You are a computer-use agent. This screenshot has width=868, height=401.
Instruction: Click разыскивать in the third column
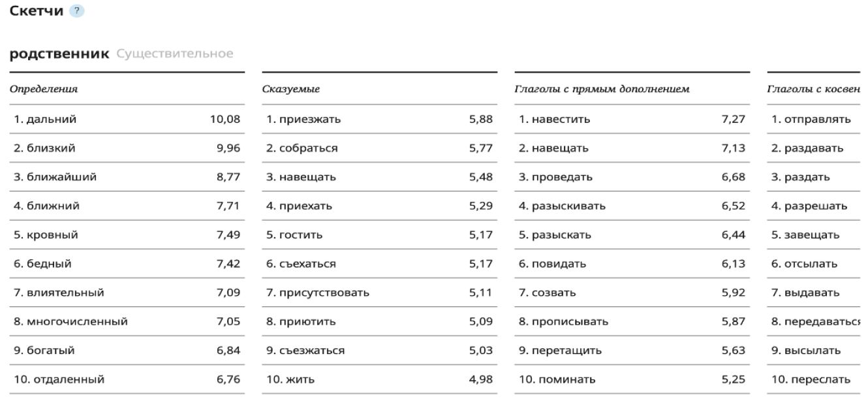(568, 206)
